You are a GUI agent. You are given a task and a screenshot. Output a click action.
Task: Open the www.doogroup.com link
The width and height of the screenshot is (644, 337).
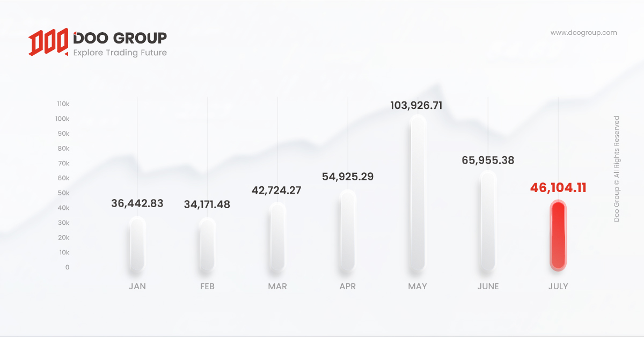pos(584,33)
